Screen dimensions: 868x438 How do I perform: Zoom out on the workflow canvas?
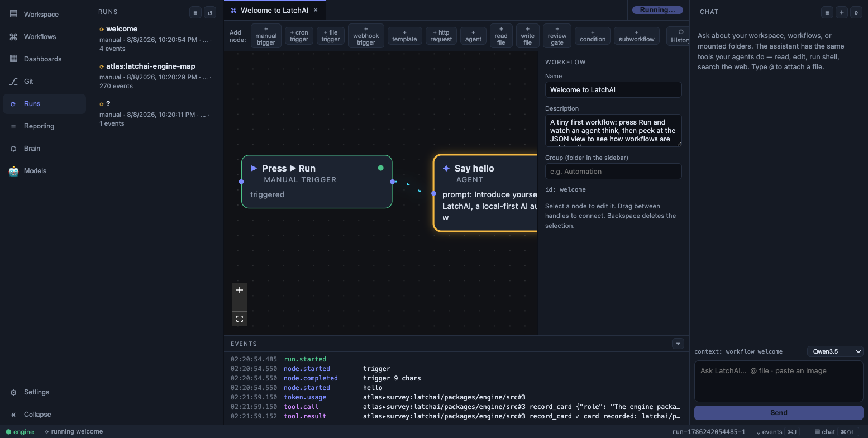point(240,304)
